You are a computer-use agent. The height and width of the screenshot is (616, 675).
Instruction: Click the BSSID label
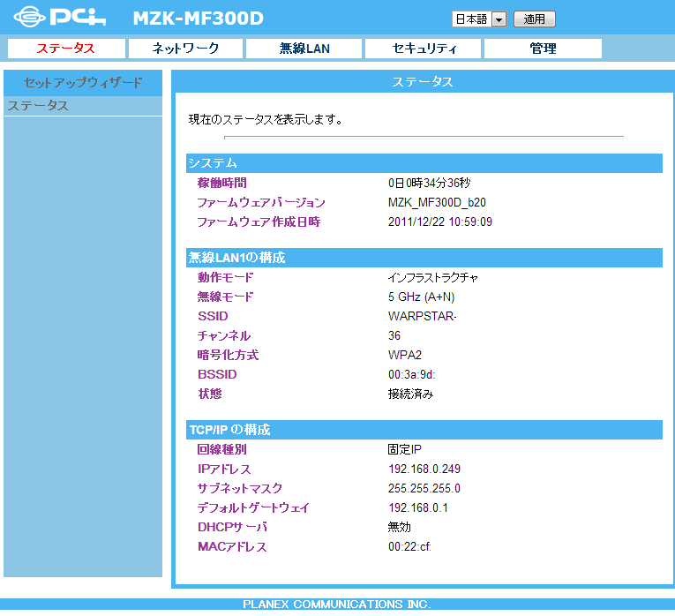[x=217, y=374]
